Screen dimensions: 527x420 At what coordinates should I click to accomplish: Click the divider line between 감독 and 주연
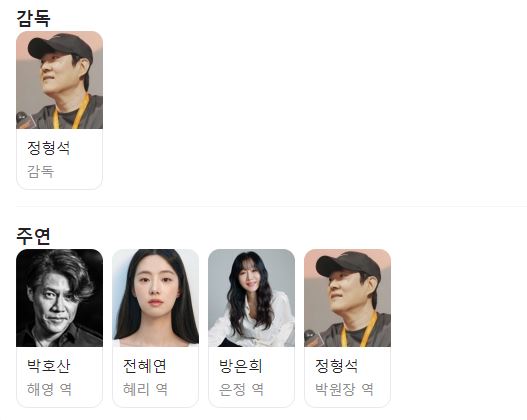pyautogui.click(x=271, y=206)
